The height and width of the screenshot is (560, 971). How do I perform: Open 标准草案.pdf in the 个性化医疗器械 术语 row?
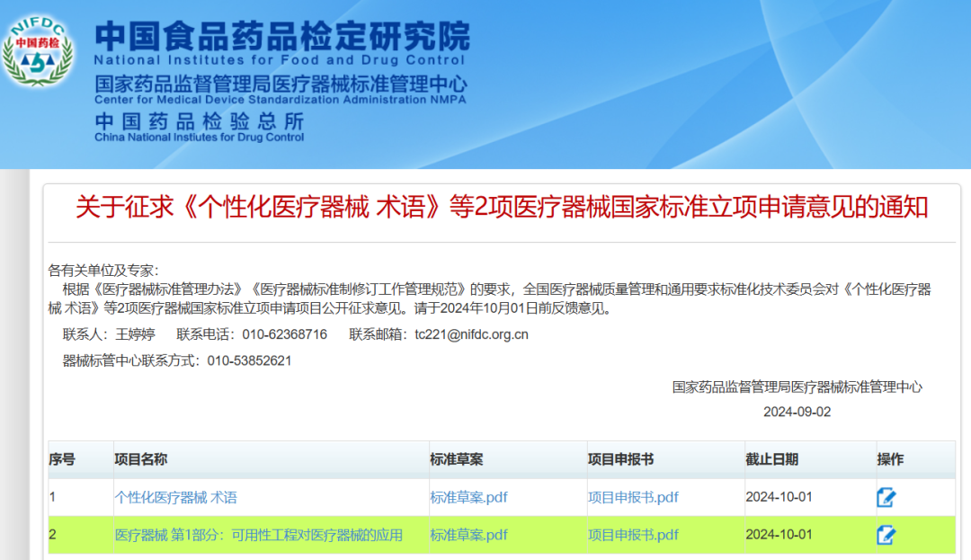(x=468, y=497)
